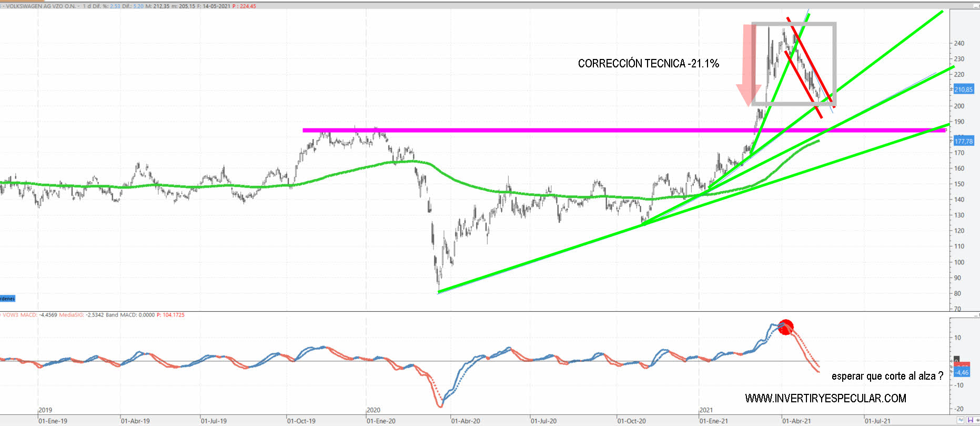This screenshot has height=426, width=980.
Task: Click the 177,78 moving average price label
Action: [x=963, y=141]
